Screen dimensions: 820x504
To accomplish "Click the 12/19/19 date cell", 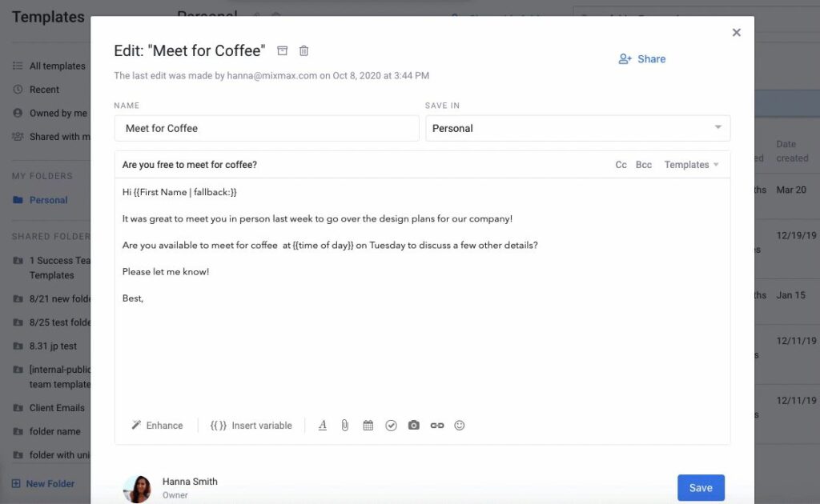I will [x=796, y=235].
